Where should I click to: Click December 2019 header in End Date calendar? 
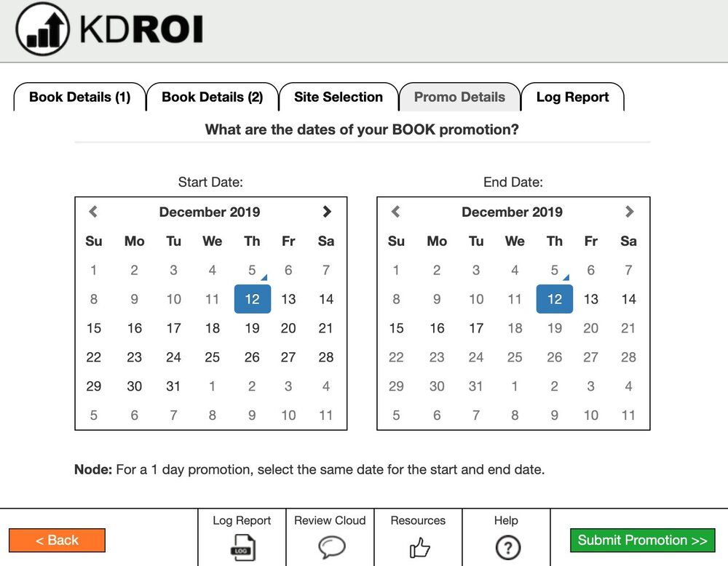[512, 212]
